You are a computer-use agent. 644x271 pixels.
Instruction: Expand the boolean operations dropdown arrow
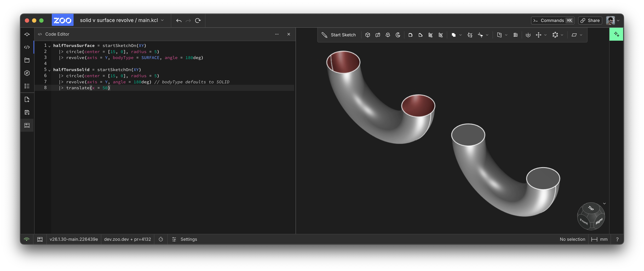click(460, 35)
